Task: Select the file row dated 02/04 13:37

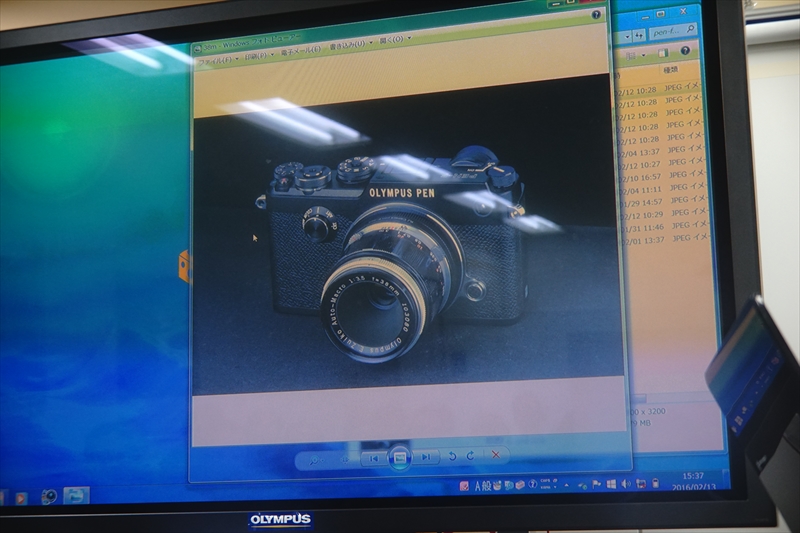Action: click(x=661, y=150)
